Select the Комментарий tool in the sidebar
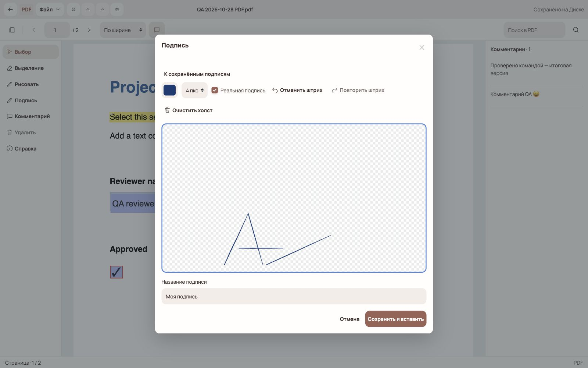The image size is (588, 368). click(x=31, y=116)
